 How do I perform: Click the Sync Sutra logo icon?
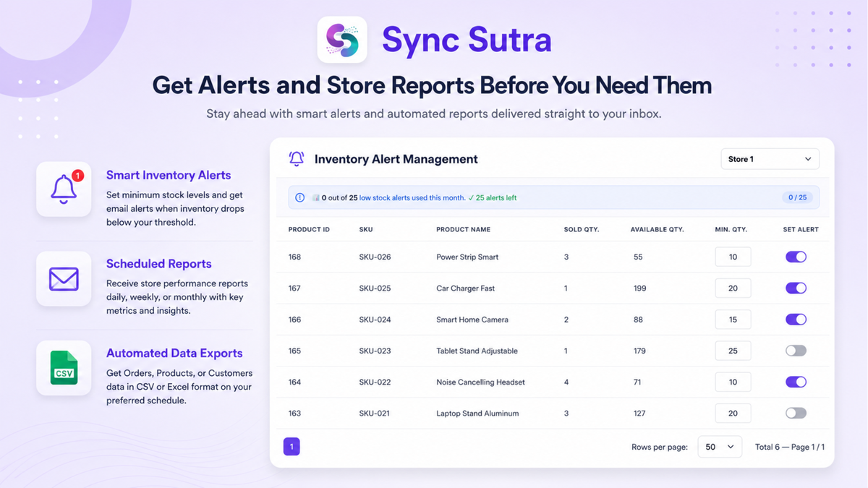point(342,40)
